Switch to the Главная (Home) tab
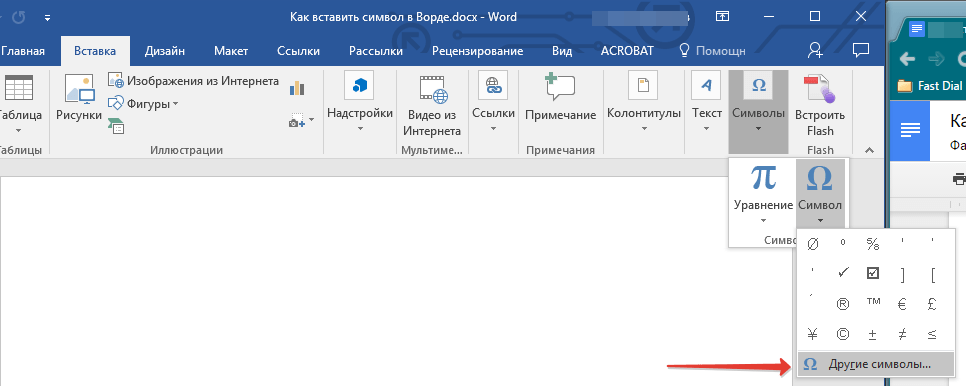 (23, 51)
